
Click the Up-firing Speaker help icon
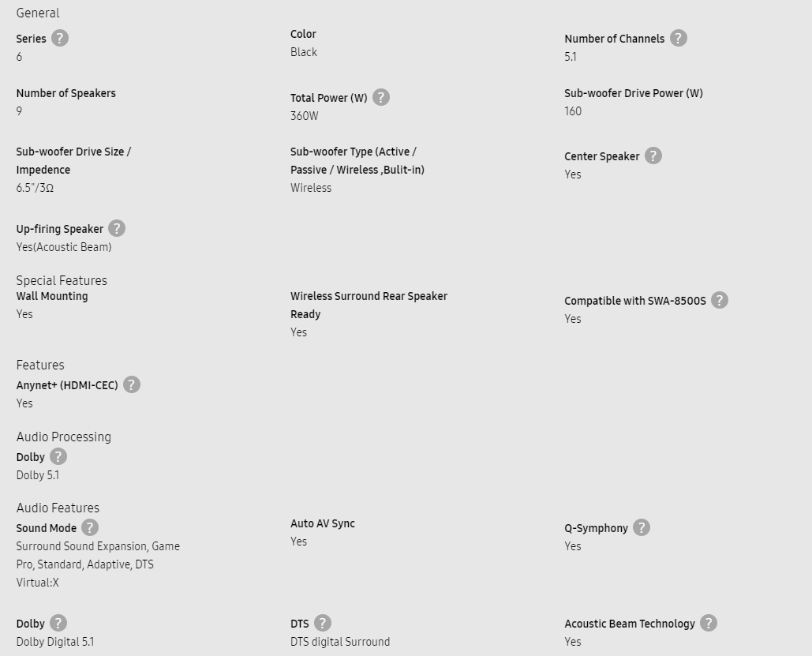pyautogui.click(x=117, y=228)
